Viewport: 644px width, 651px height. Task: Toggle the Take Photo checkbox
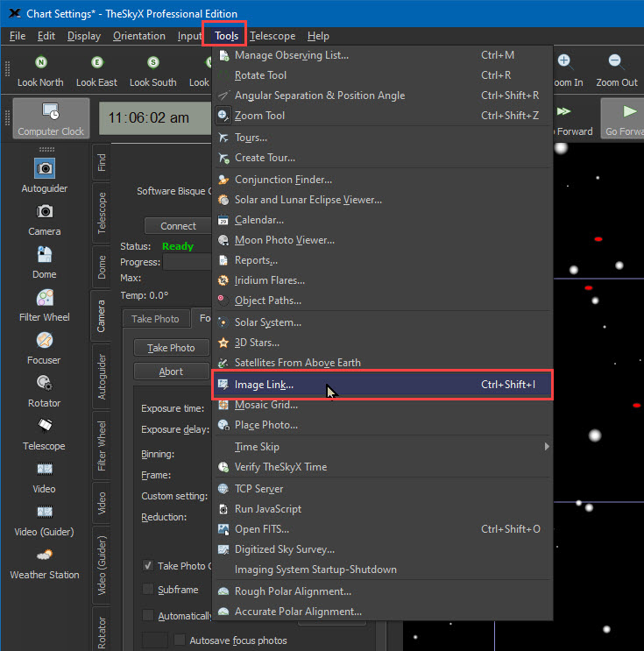(148, 565)
